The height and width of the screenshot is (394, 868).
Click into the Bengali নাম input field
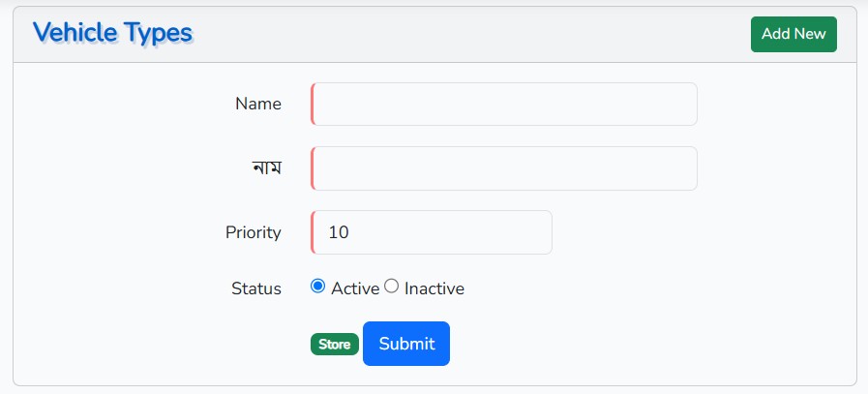[x=504, y=168]
